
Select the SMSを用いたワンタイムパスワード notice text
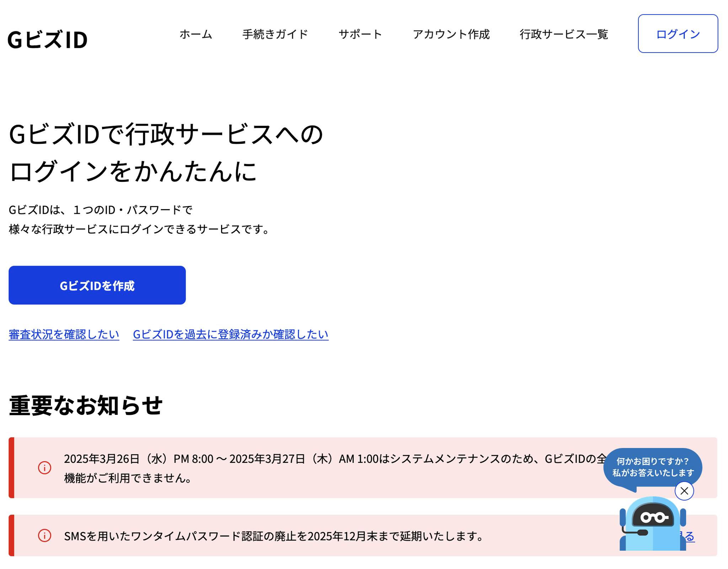tap(274, 536)
